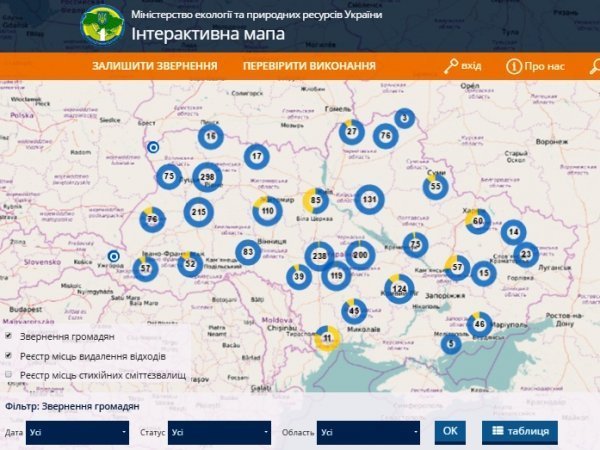Image resolution: width=600 pixels, height=450 pixels.
Task: Go to ПЕРЕВІРИТИ ВИКОНАННЯ menu item
Action: pyautogui.click(x=309, y=67)
